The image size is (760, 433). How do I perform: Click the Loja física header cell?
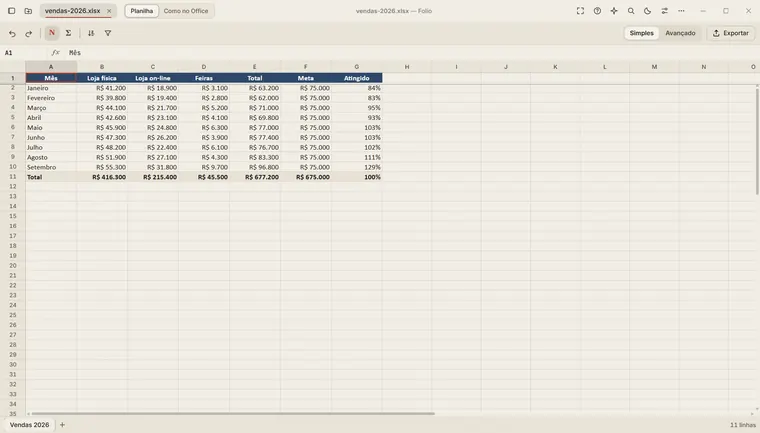tap(102, 78)
